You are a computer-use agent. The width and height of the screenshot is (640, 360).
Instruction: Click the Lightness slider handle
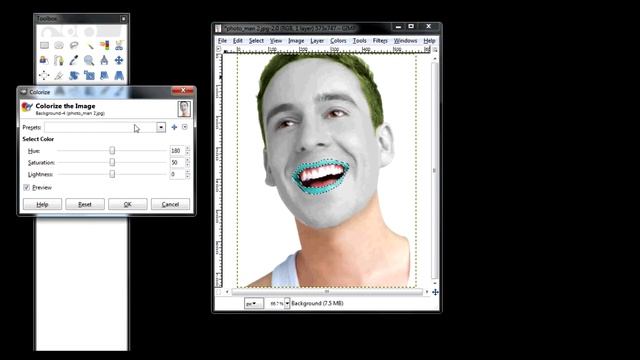click(112, 174)
